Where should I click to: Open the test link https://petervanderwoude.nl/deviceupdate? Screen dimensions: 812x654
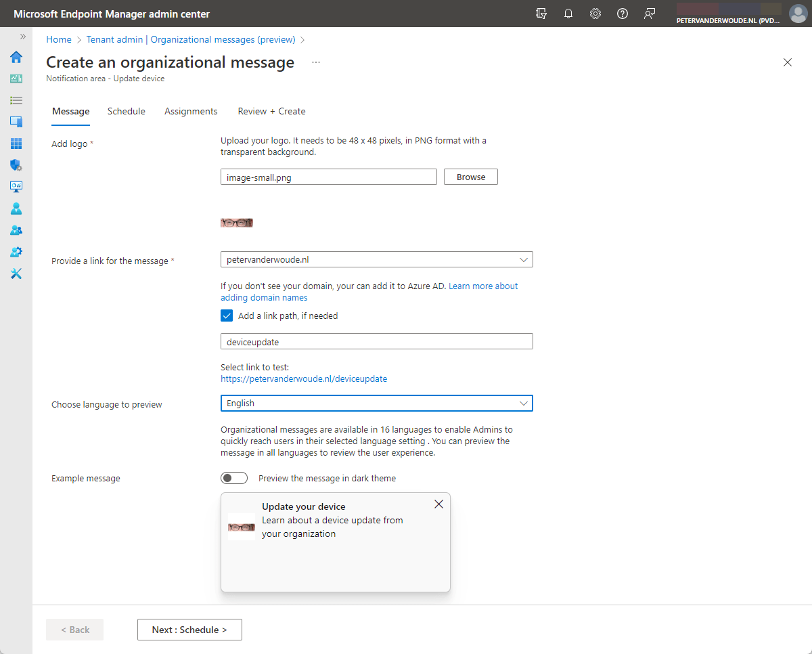coord(304,378)
